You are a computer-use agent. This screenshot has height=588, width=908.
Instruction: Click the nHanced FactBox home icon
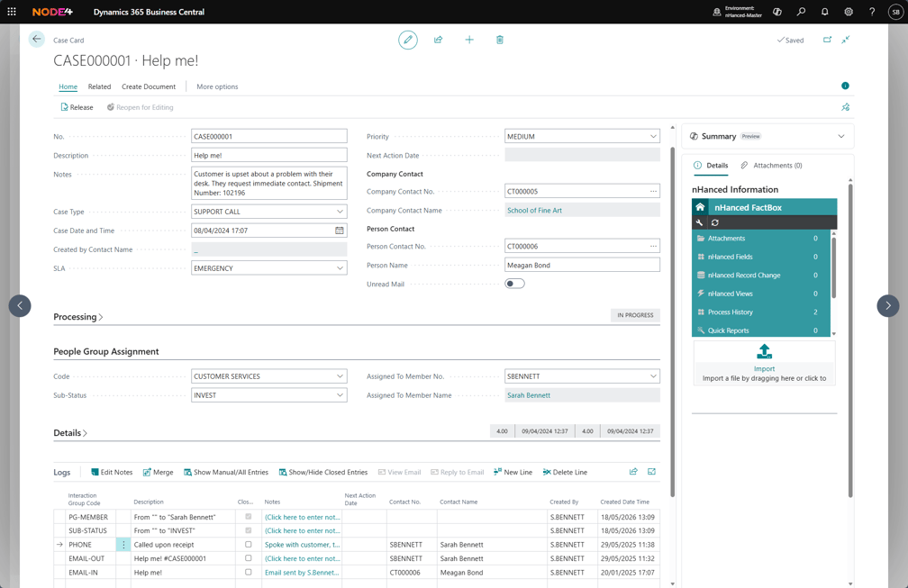pos(700,207)
